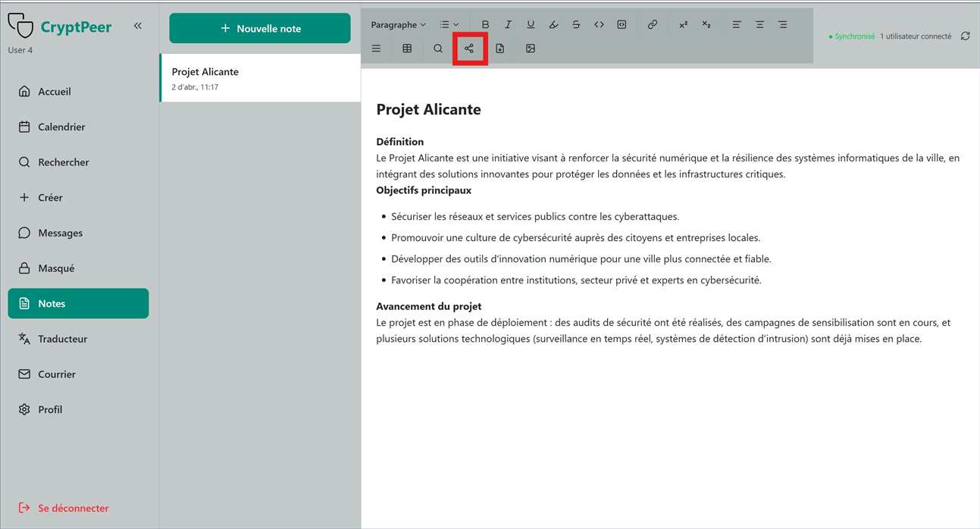Image resolution: width=980 pixels, height=529 pixels.
Task: Create a new note with Nouvelle note
Action: (x=259, y=27)
